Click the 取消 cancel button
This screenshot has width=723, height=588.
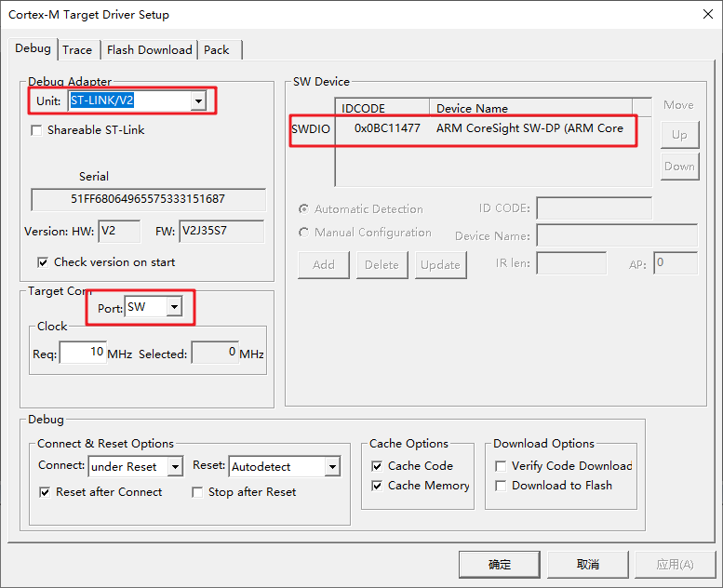pos(587,565)
